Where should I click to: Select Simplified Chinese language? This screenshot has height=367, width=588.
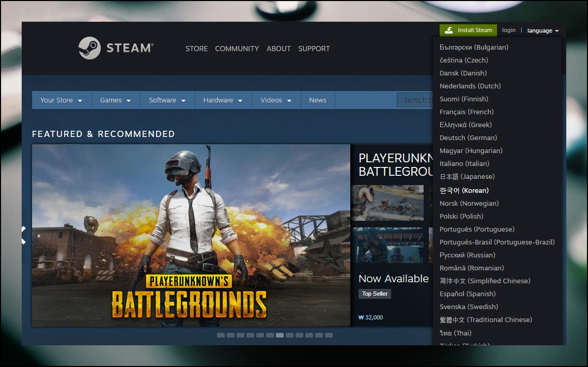click(485, 281)
